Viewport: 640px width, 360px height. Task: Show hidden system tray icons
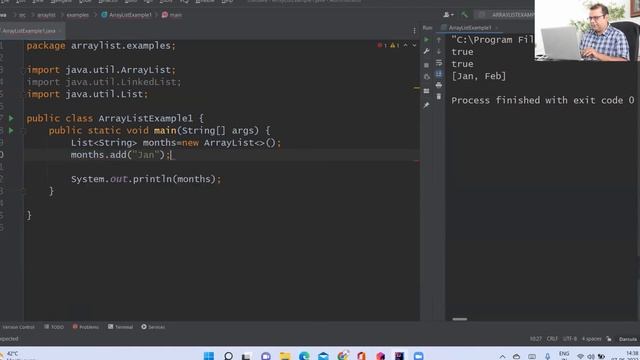(x=502, y=356)
